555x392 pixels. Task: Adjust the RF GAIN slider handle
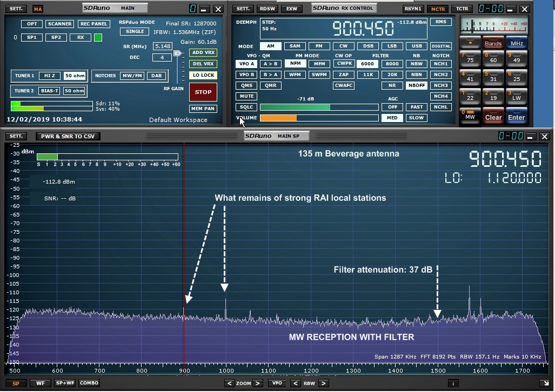[178, 53]
